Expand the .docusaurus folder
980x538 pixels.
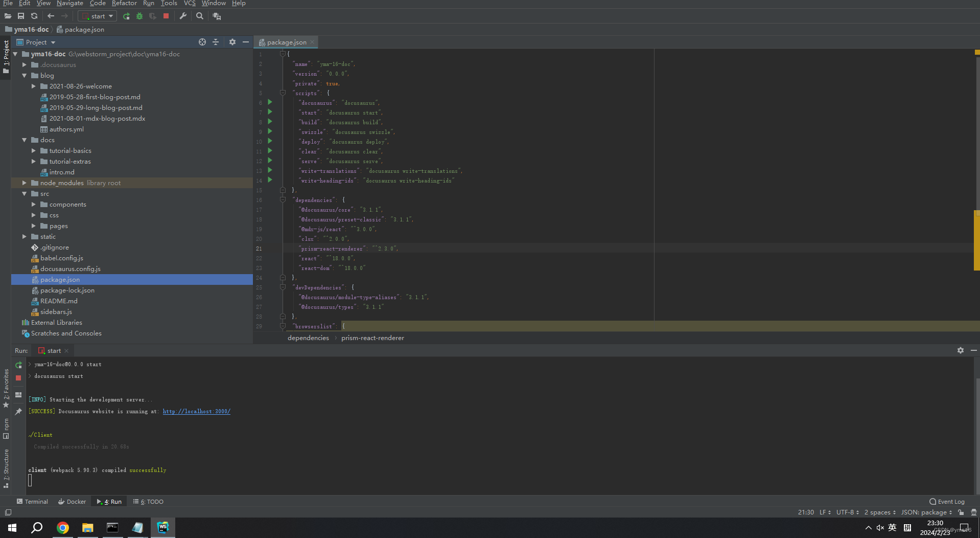coord(24,65)
